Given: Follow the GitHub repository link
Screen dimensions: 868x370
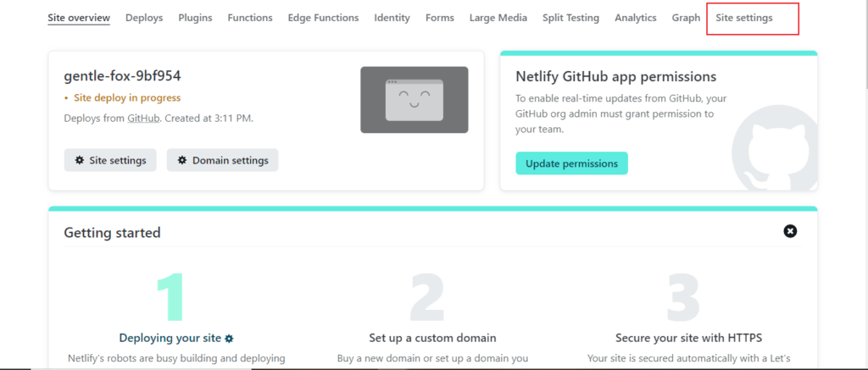Looking at the screenshot, I should (x=143, y=118).
